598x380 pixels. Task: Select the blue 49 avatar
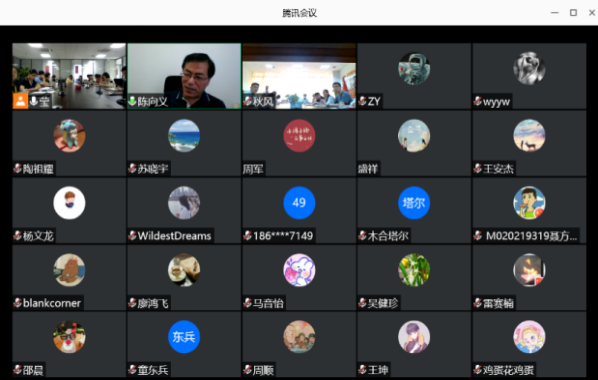(x=299, y=203)
